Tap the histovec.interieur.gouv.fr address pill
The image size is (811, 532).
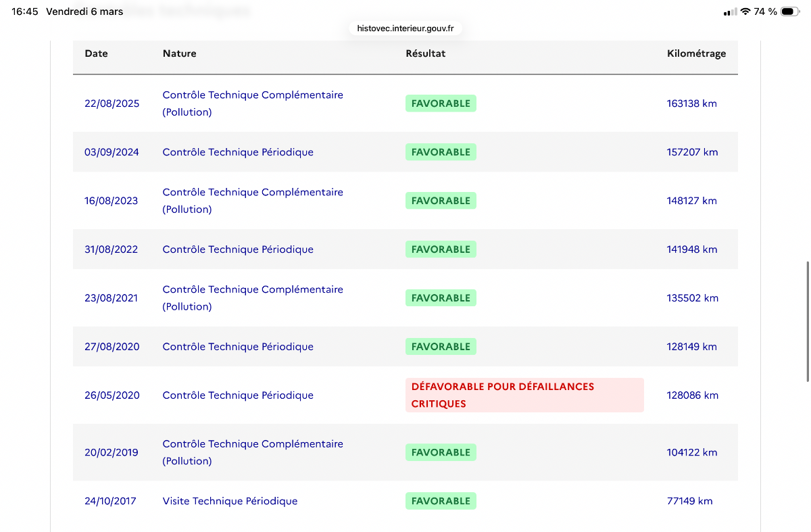pyautogui.click(x=405, y=28)
